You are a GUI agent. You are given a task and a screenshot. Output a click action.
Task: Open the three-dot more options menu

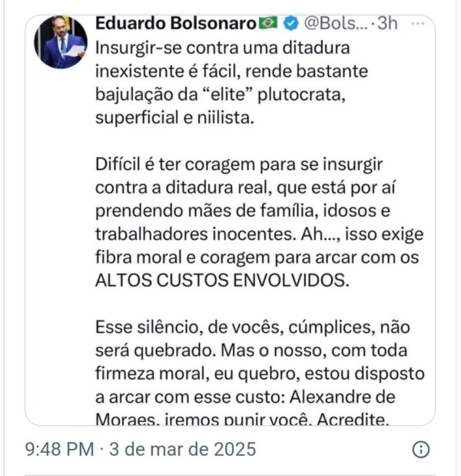(419, 24)
